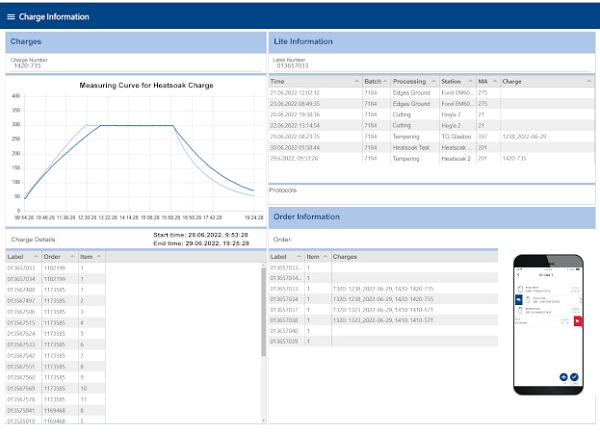The image size is (600, 433).
Task: Sort Order Information by Label arrow
Action: pos(299,257)
